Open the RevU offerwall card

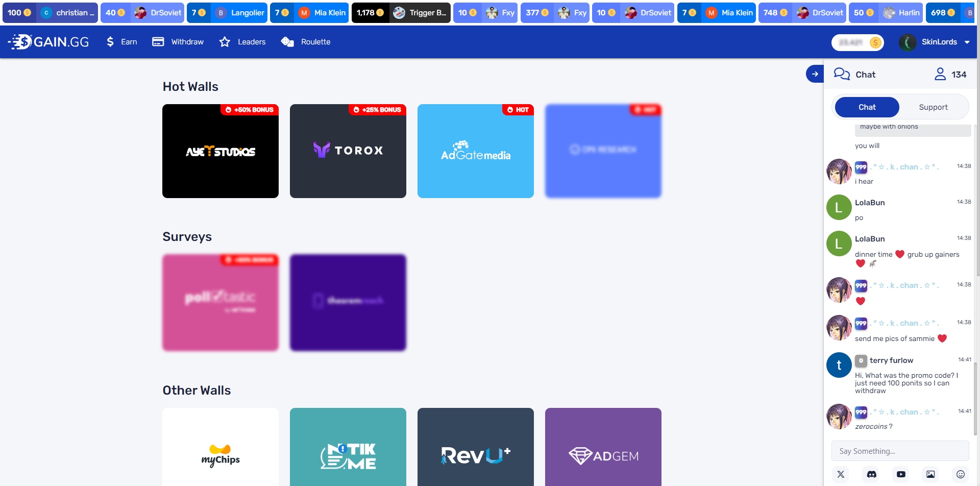476,447
